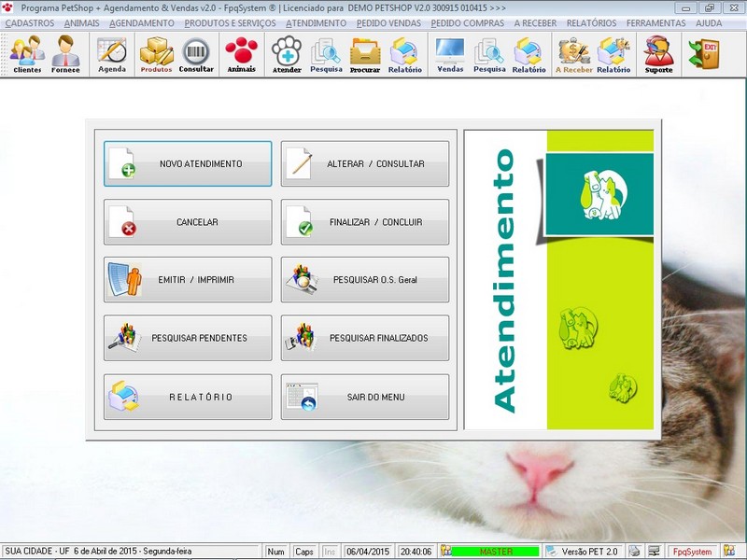Click the PESQUISAR PENDENTES button

click(x=188, y=338)
